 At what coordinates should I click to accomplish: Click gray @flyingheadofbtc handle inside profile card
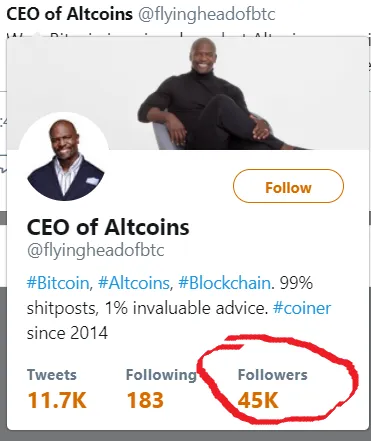[x=96, y=251]
